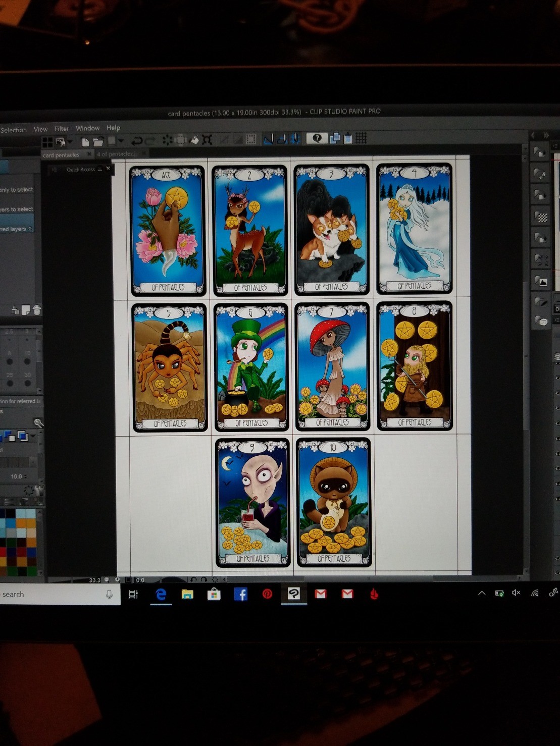Open material folder with checkerboard pattern icon
This screenshot has height=746, width=560.
coord(541,217)
